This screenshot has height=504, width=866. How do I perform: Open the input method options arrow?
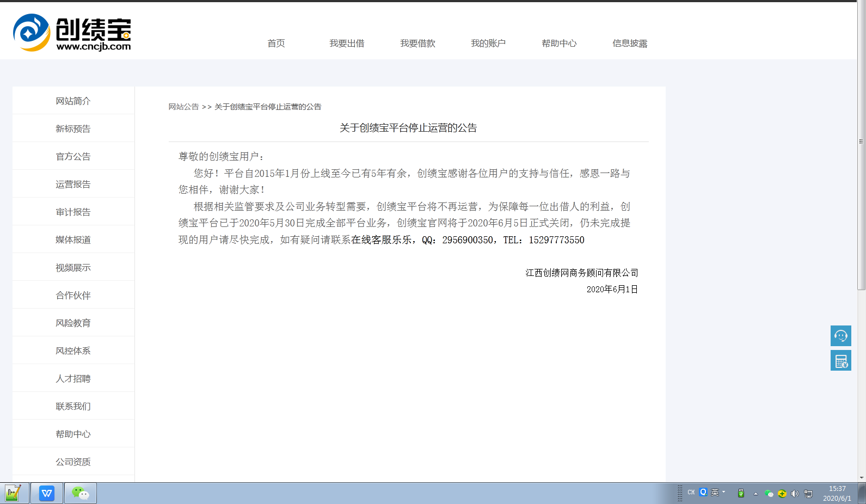point(724,492)
